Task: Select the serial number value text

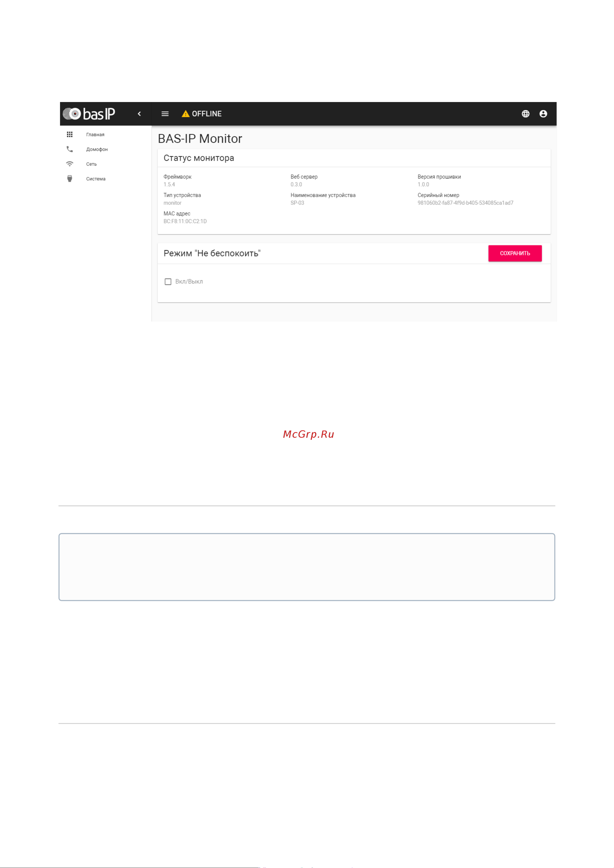Action: (x=465, y=203)
